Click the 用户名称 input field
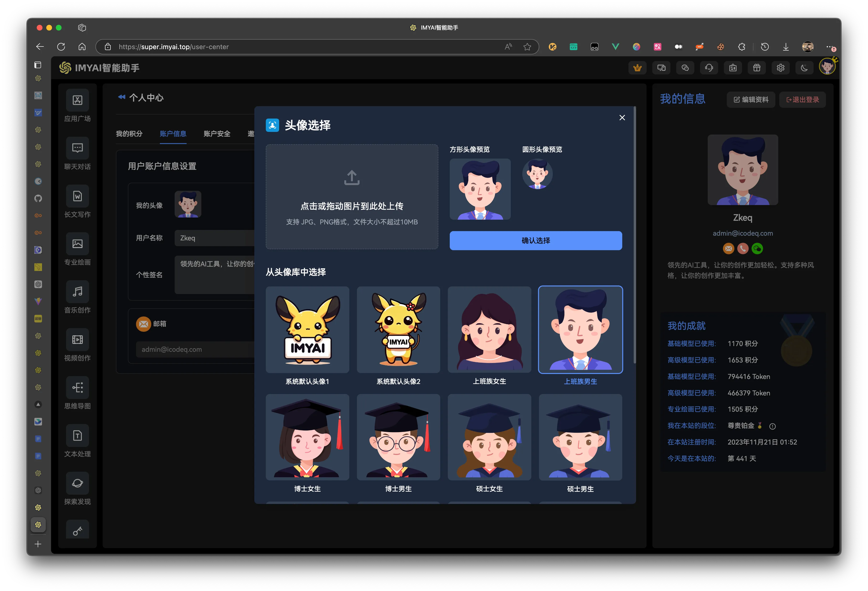Screen dimensions: 868x591 tap(215, 238)
